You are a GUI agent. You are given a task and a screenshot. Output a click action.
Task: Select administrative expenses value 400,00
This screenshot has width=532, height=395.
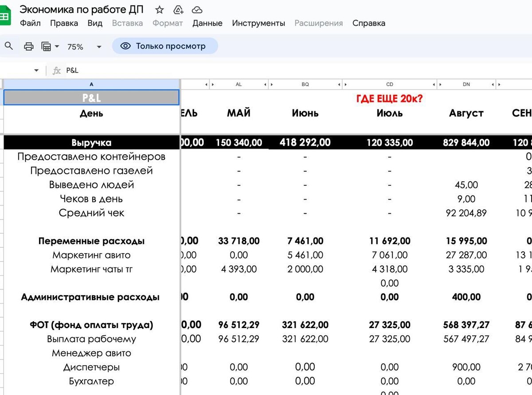466,297
